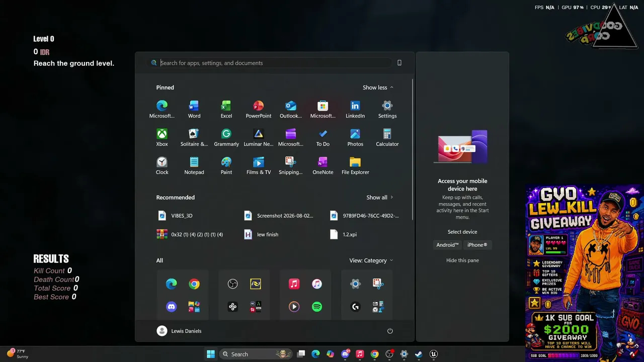Viewport: 644px width, 362px height.
Task: Toggle the mobile device pane button
Action: (x=399, y=63)
